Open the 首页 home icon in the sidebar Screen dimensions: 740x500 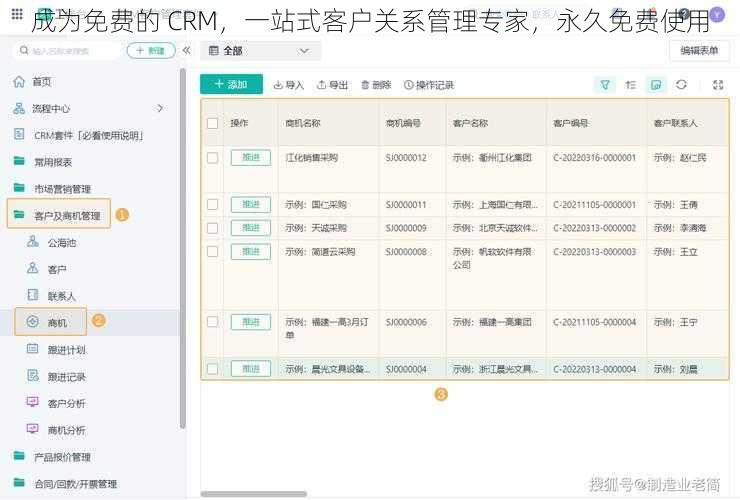tap(19, 82)
